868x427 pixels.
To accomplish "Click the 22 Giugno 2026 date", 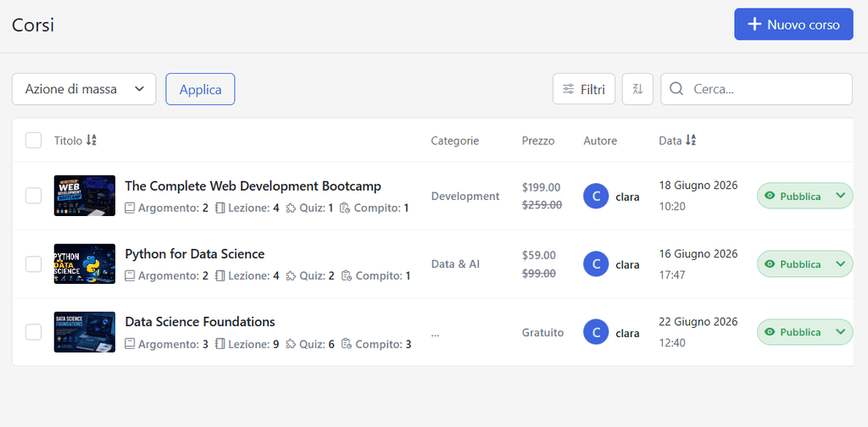I will pyautogui.click(x=698, y=321).
